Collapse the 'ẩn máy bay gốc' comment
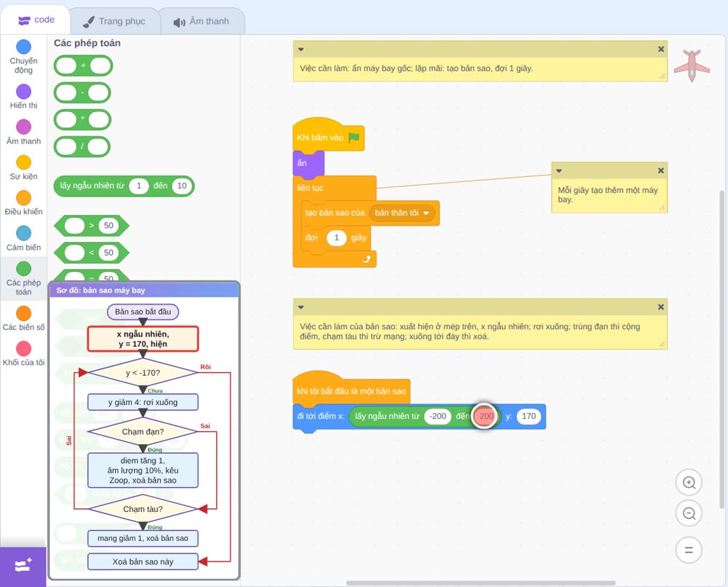Screen dimensions: 728x587 click(301, 50)
